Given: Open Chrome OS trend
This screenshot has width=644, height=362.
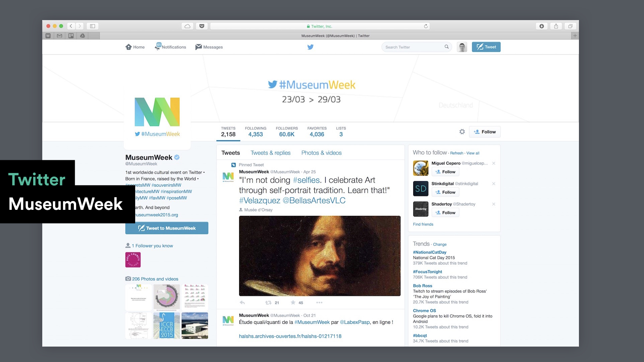Looking at the screenshot, I should [424, 311].
